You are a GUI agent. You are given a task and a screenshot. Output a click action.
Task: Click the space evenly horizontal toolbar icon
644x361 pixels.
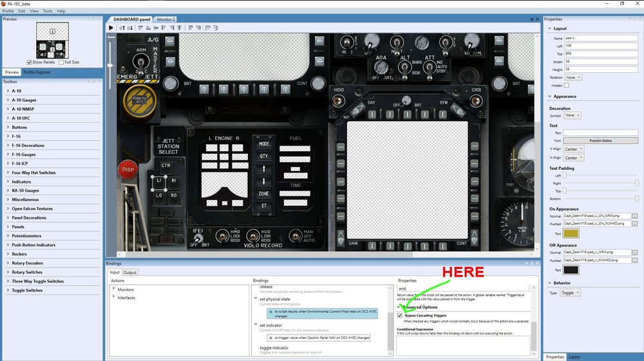[x=208, y=28]
